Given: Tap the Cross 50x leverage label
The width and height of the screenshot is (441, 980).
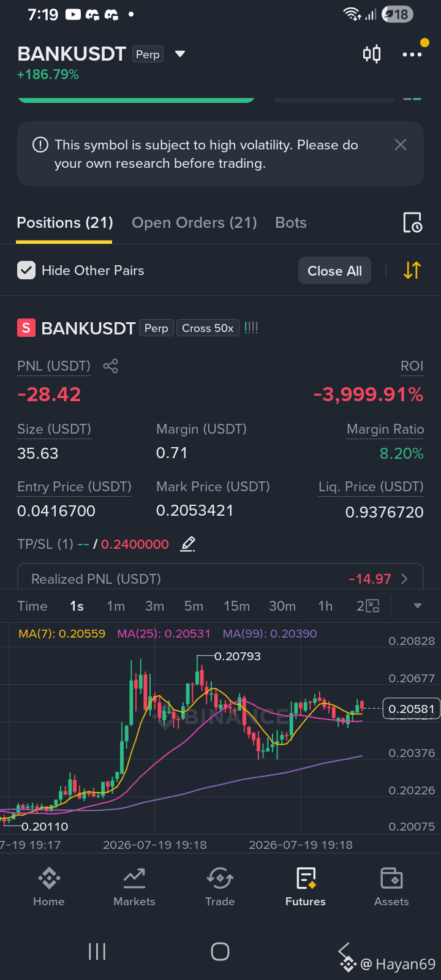Looking at the screenshot, I should (208, 328).
